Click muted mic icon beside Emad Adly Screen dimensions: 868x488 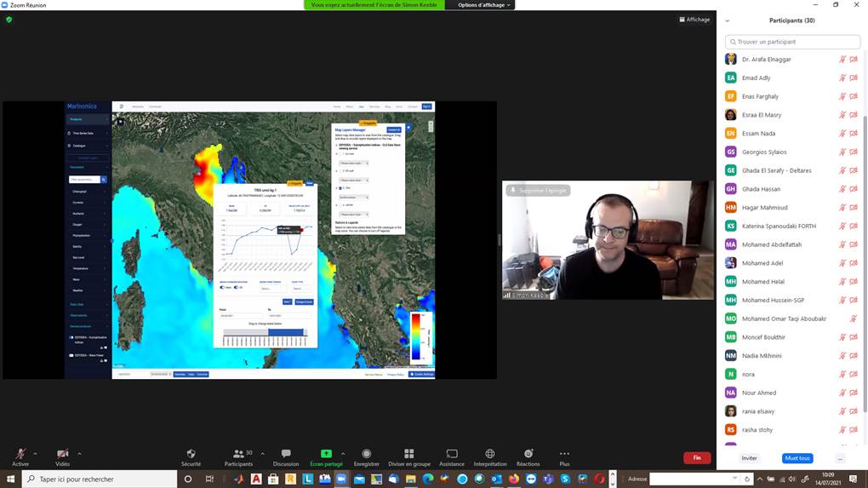(x=842, y=78)
